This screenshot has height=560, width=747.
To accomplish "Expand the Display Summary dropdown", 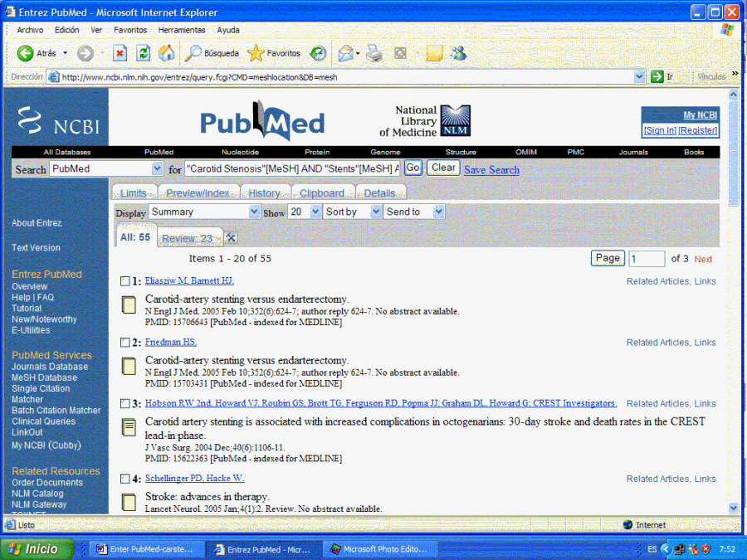I will pos(204,212).
